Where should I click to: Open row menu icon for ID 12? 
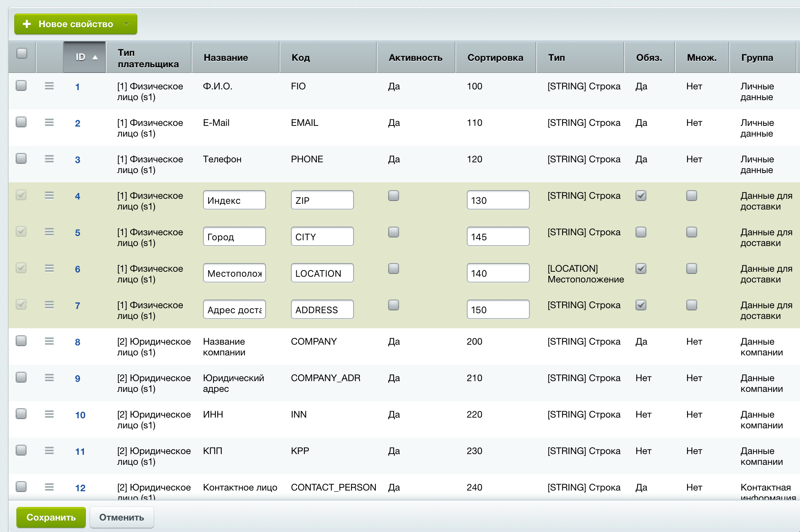tap(49, 487)
